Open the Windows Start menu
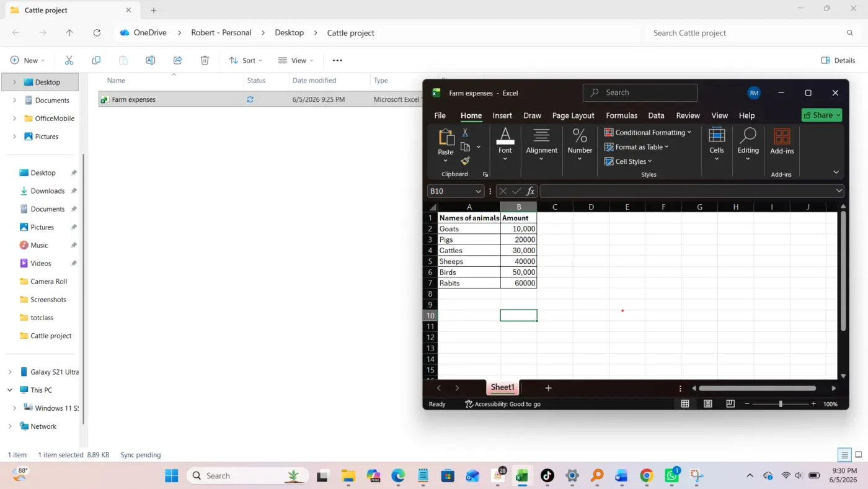The image size is (868, 489). click(171, 476)
